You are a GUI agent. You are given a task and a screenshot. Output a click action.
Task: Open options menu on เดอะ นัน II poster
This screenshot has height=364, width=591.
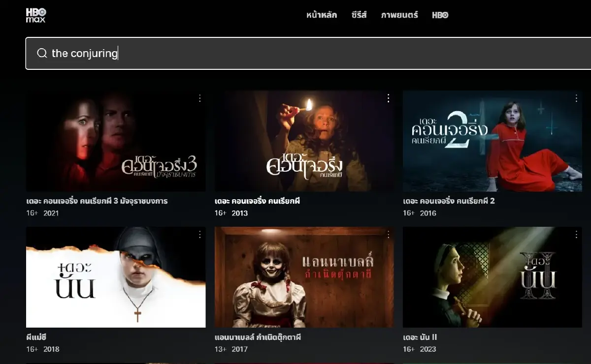click(x=576, y=234)
